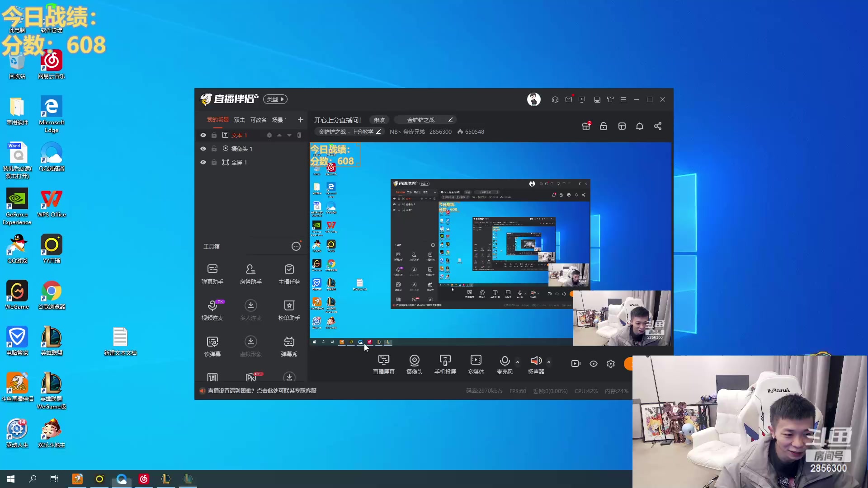The image size is (868, 488).
Task: Click the 修改 button next to the room title
Action: click(379, 120)
